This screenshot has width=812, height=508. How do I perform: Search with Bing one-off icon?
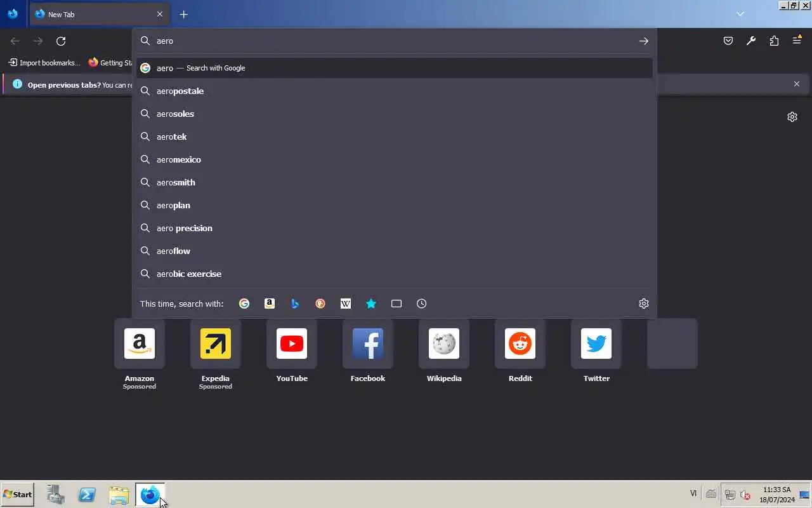295,304
